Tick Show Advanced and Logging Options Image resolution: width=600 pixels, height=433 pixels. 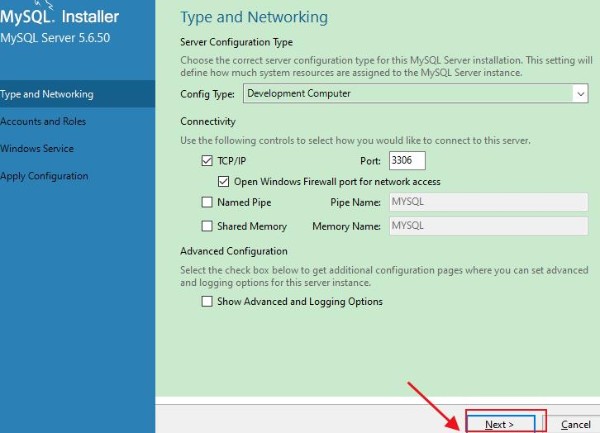(207, 301)
